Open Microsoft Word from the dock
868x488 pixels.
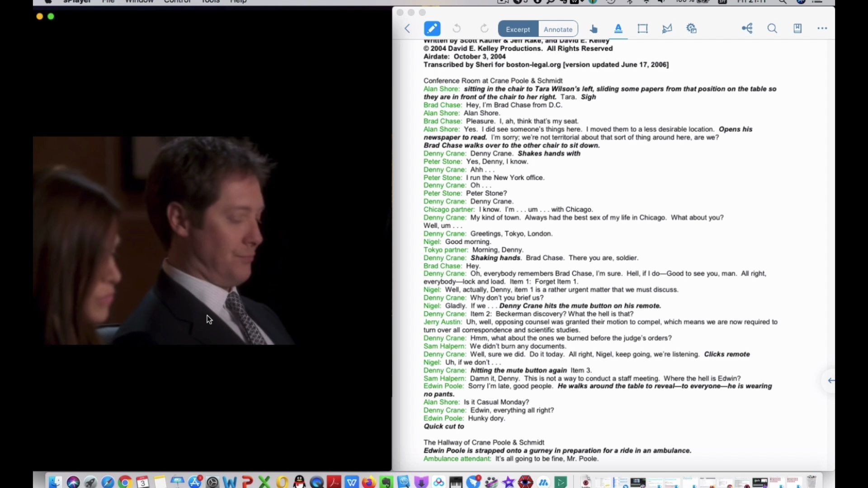tap(230, 482)
